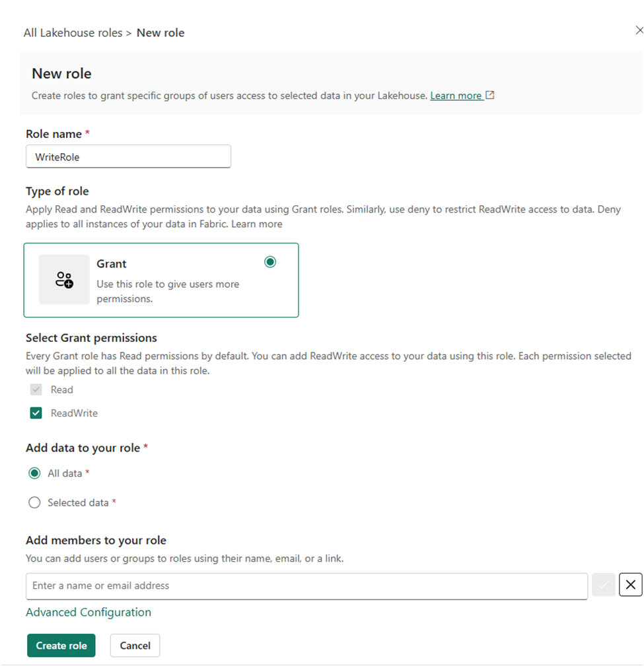Click the Cancel button
644x666 pixels.
[135, 646]
